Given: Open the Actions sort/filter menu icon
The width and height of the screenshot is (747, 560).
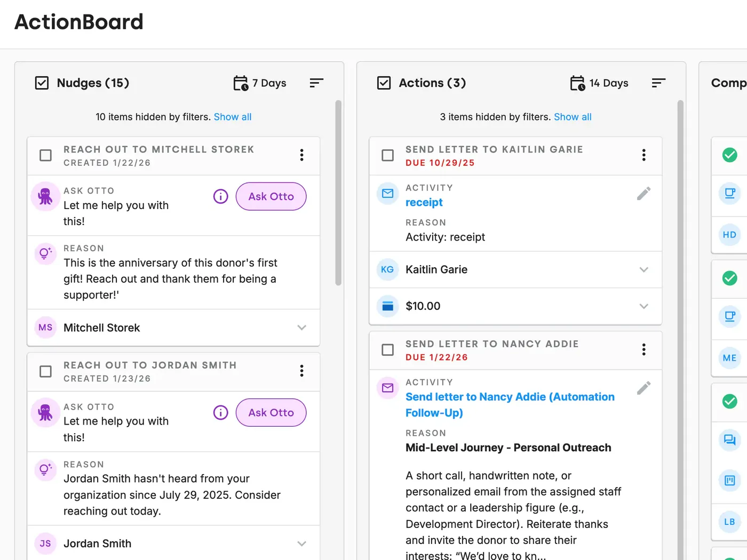Looking at the screenshot, I should (x=658, y=83).
